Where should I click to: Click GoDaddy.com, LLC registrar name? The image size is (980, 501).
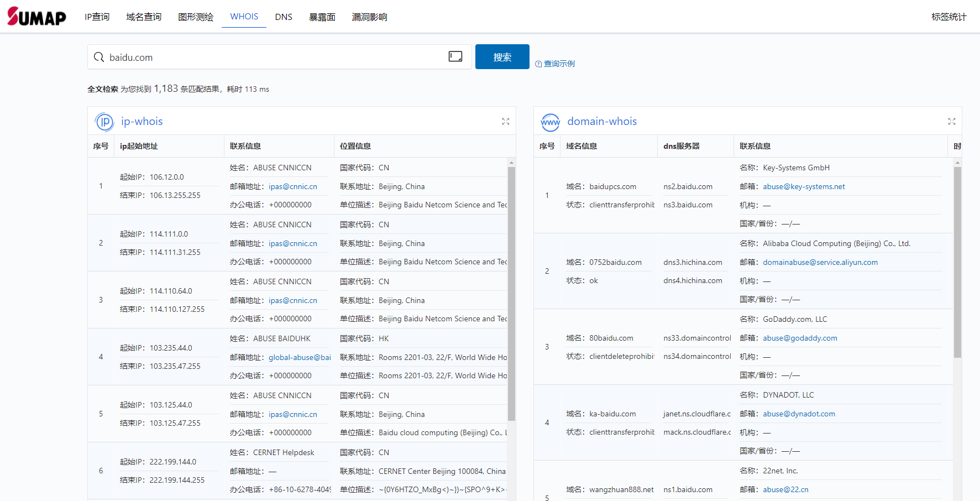[795, 319]
